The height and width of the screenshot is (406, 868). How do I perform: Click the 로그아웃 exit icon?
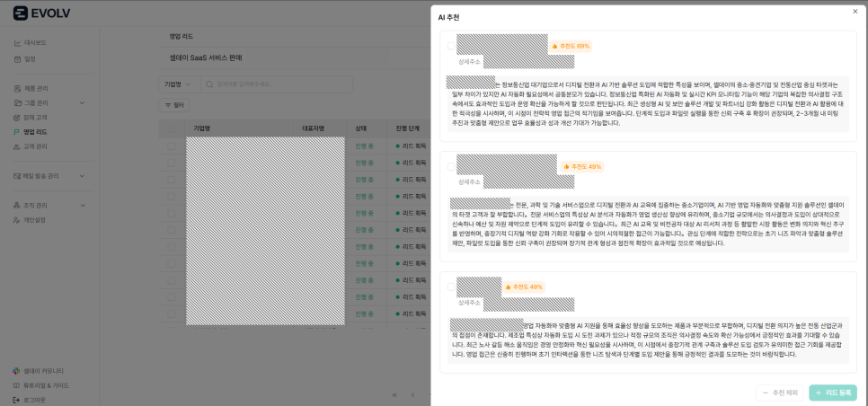click(x=17, y=400)
